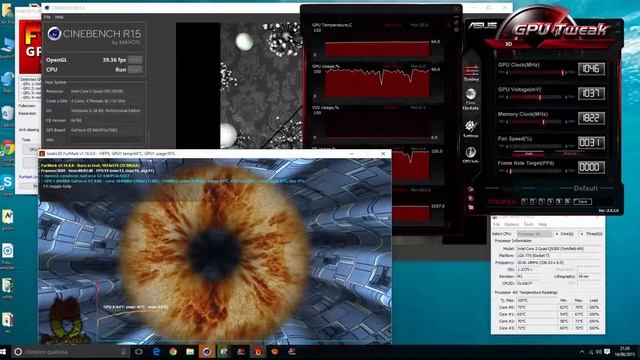Run the OpenGL test in Cinebench
This screenshot has width=640, height=360.
(x=135, y=60)
